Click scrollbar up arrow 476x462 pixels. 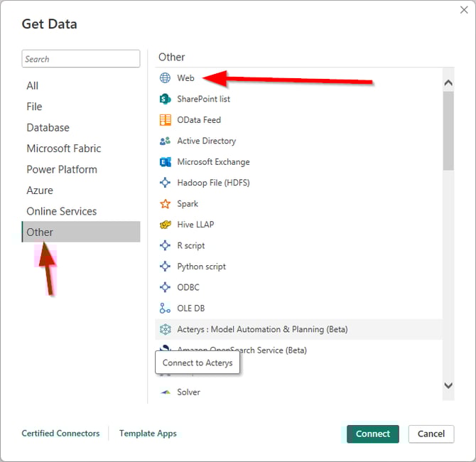click(x=448, y=82)
